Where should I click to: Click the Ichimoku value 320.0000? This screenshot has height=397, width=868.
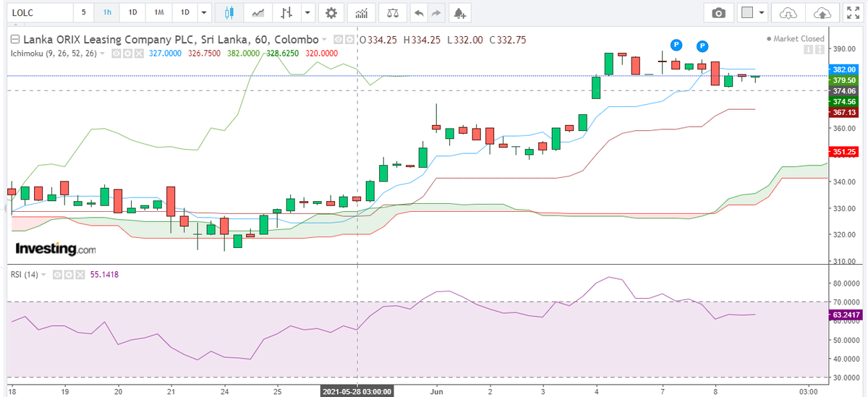321,54
